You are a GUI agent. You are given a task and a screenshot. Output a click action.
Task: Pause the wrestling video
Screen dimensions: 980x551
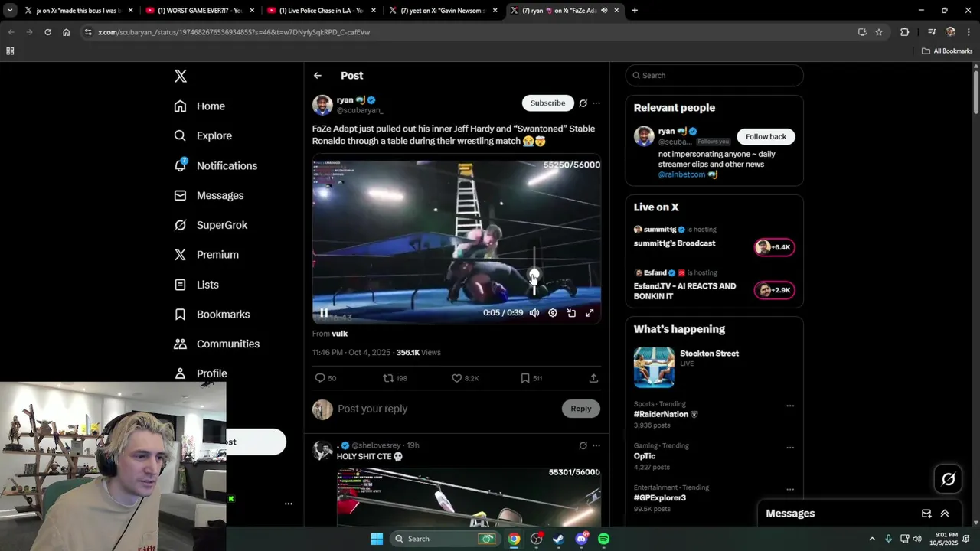click(x=324, y=313)
